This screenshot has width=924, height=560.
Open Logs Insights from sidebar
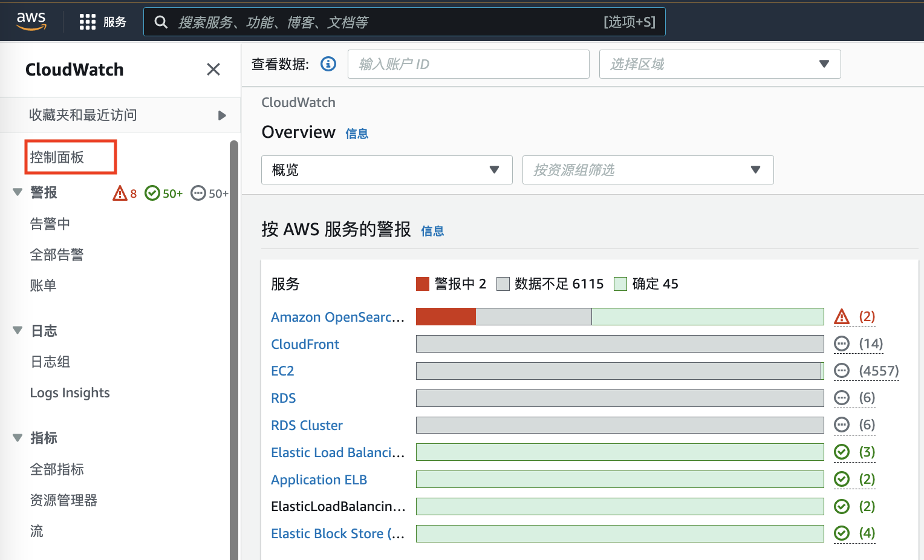tap(70, 393)
